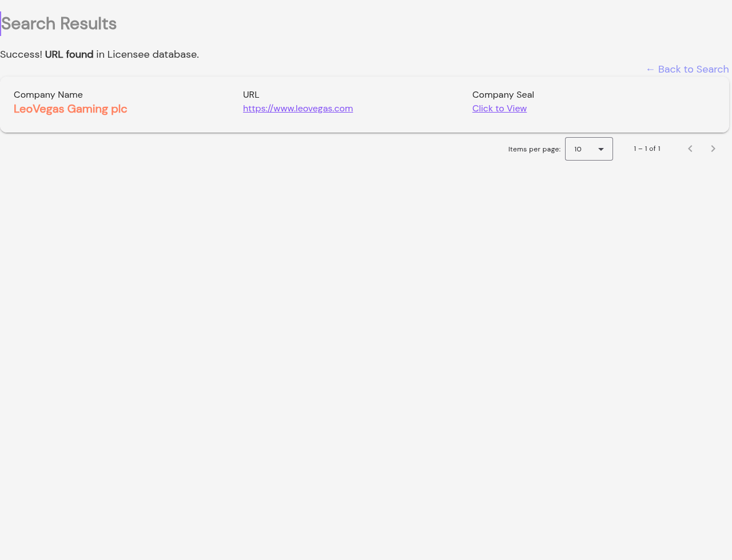This screenshot has width=732, height=560.
Task: Click the 'URL found in Licensee database' message
Action: click(x=100, y=54)
